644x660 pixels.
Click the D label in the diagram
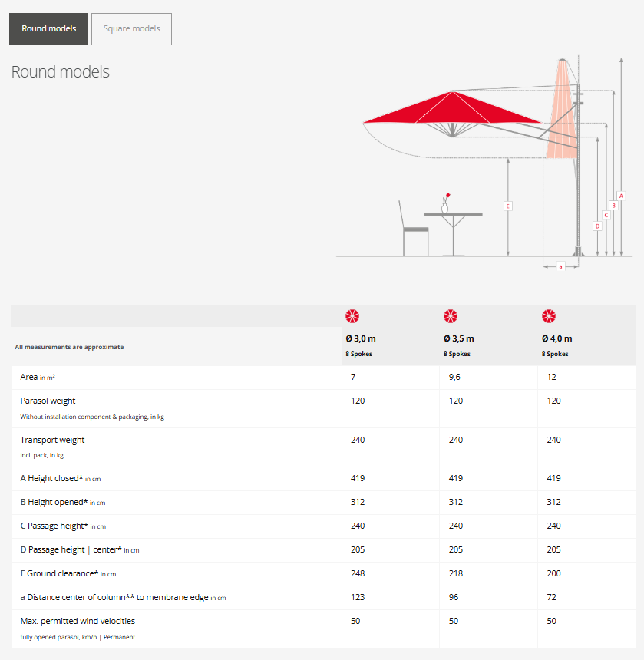597,226
